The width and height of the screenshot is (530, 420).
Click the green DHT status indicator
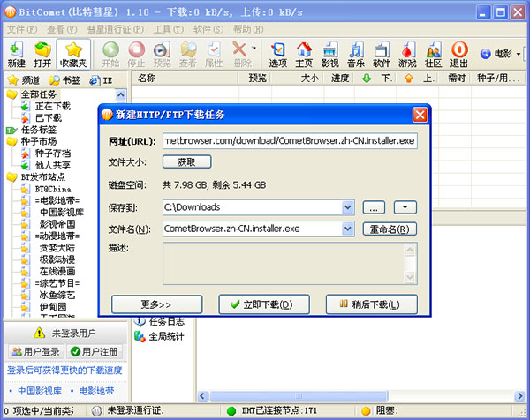231,411
